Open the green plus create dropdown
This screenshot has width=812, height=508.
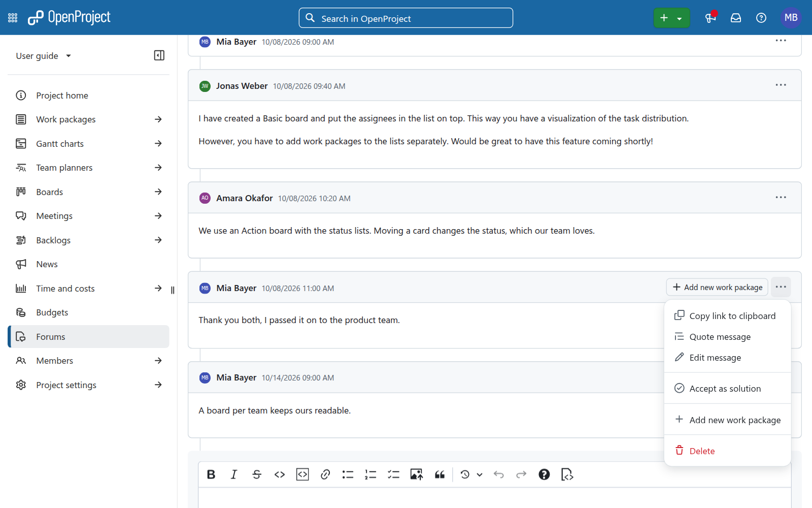coord(671,18)
